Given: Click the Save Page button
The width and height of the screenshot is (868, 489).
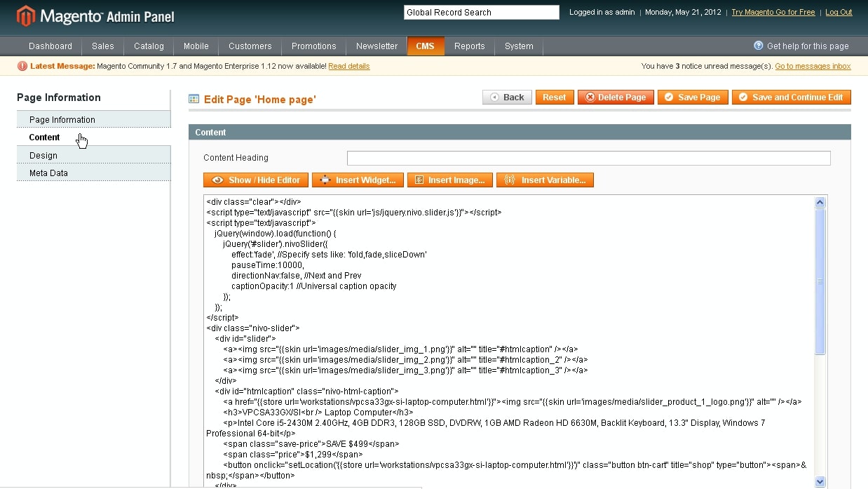Looking at the screenshot, I should [x=693, y=98].
